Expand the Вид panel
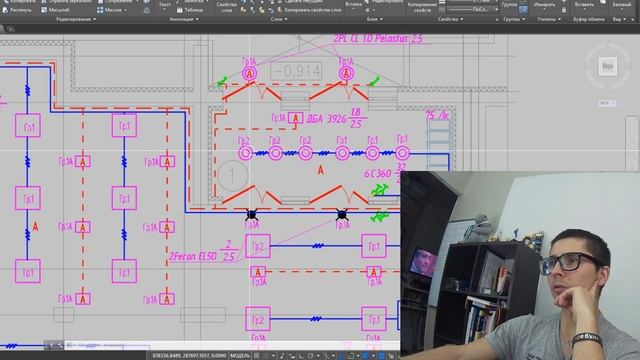Screen dimensions: 640x360 pyautogui.click(x=619, y=19)
